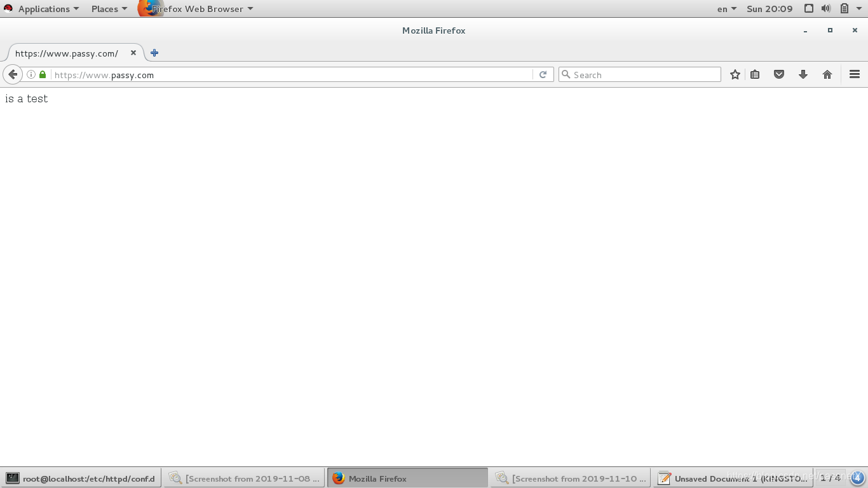Open a new tab with plus icon
This screenshot has width=868, height=488.
point(154,53)
